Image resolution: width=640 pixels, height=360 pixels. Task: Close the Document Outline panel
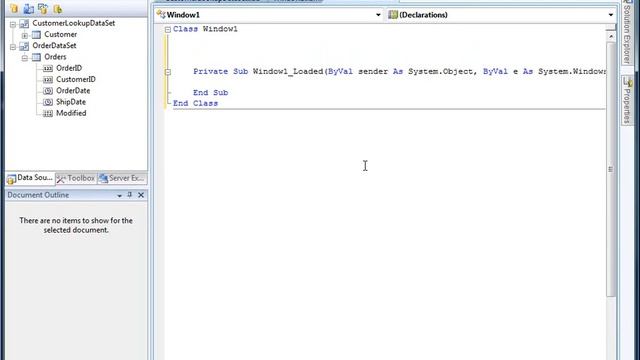[141, 195]
